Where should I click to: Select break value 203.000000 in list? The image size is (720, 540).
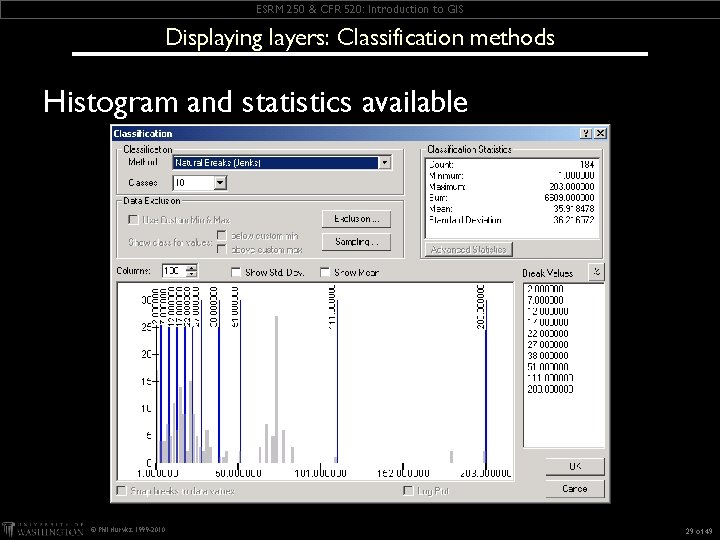pos(550,389)
